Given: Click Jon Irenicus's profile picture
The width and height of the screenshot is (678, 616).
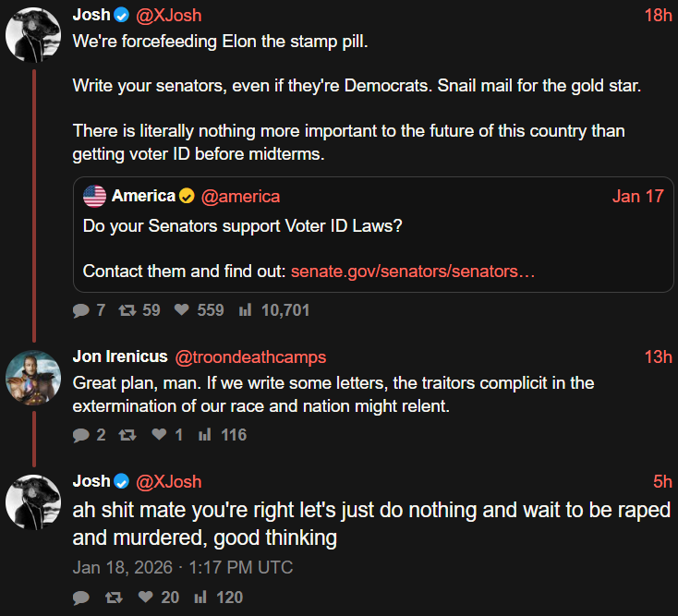Looking at the screenshot, I should pyautogui.click(x=34, y=378).
